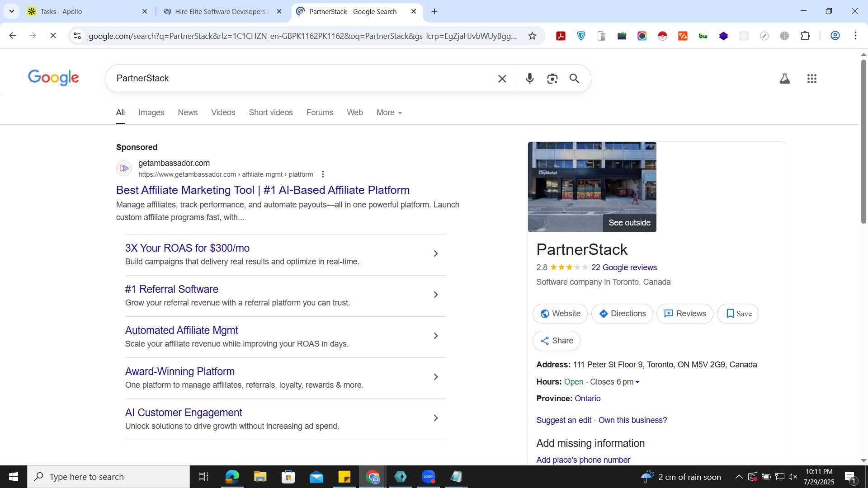Stop loading the page
Screen dimensions: 868x488
(53, 36)
